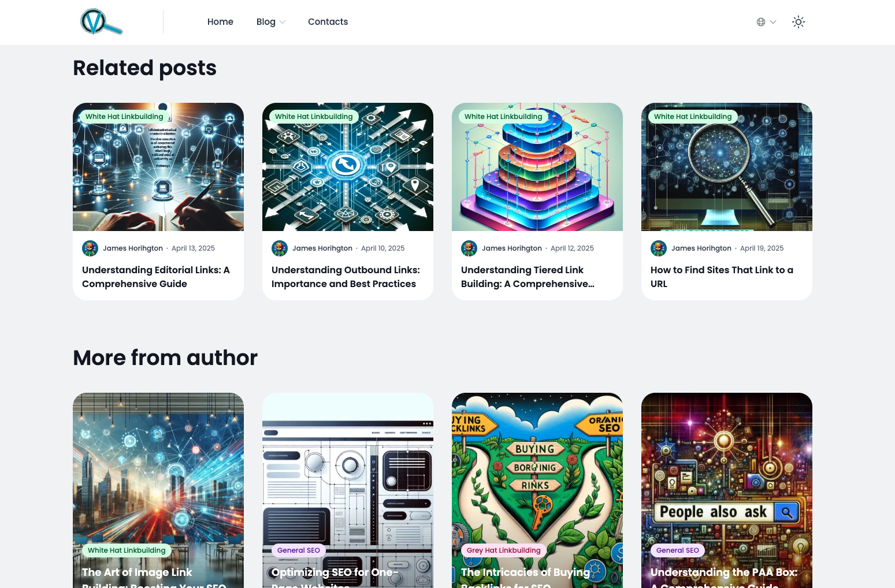The image size is (895, 588).
Task: Go to the Home page
Action: tap(220, 22)
